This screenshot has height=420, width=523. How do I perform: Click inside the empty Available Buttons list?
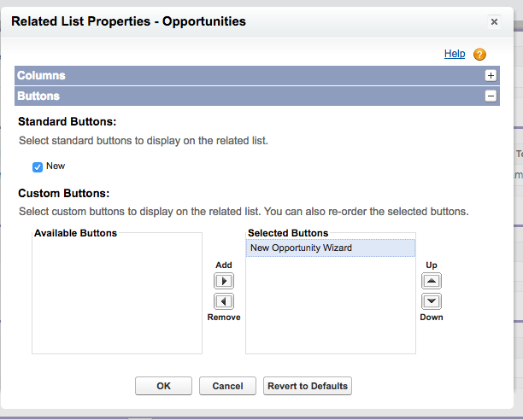(117, 295)
